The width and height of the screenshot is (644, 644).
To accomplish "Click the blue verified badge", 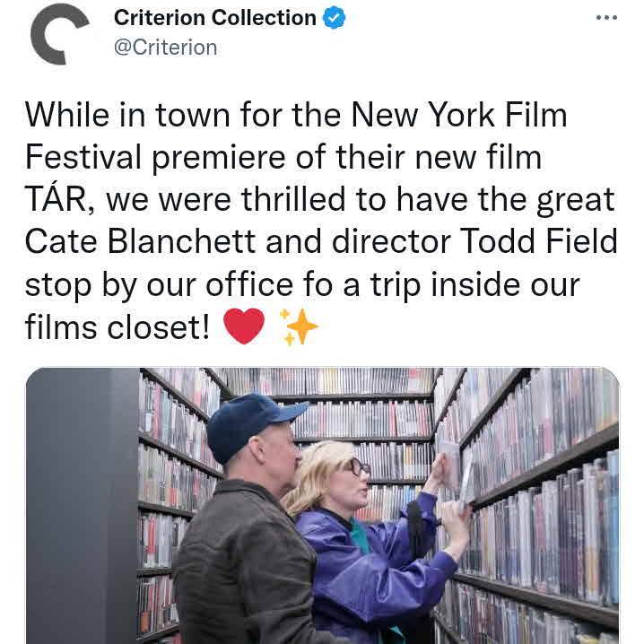I will pyautogui.click(x=334, y=18).
